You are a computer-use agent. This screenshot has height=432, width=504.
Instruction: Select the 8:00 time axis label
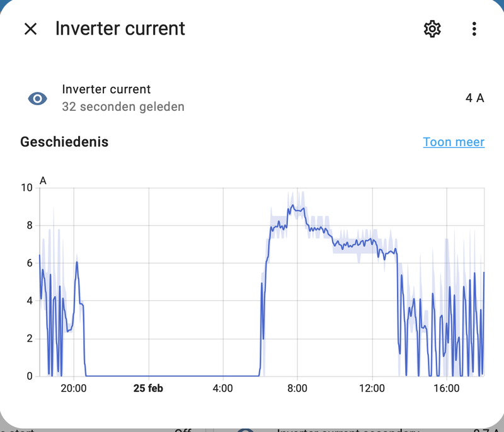click(297, 389)
